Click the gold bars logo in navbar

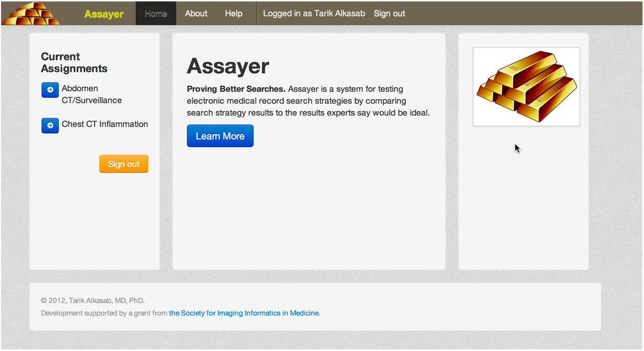pyautogui.click(x=30, y=14)
